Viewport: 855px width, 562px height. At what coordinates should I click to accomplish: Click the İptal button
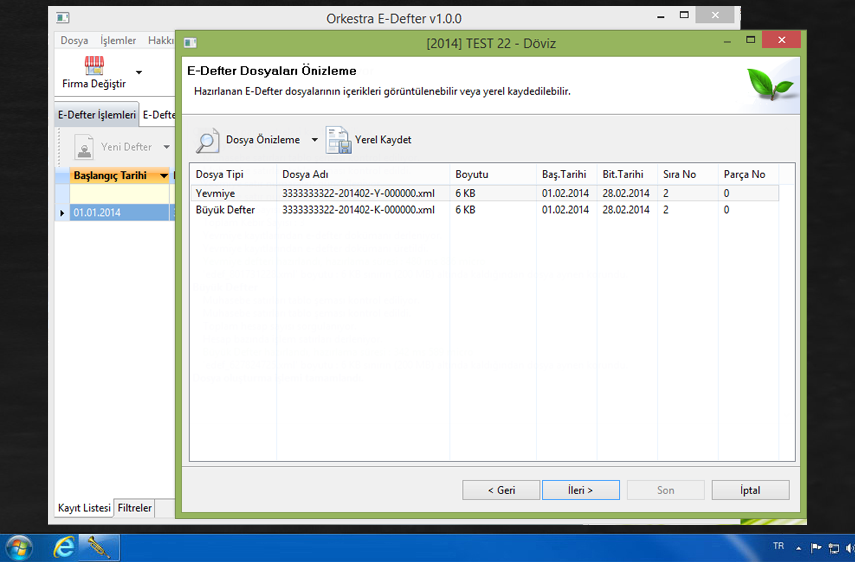coord(750,490)
